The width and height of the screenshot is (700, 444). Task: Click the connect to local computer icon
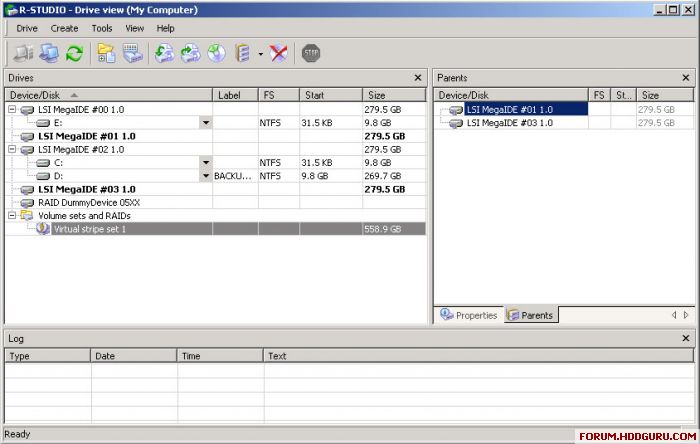[x=23, y=54]
